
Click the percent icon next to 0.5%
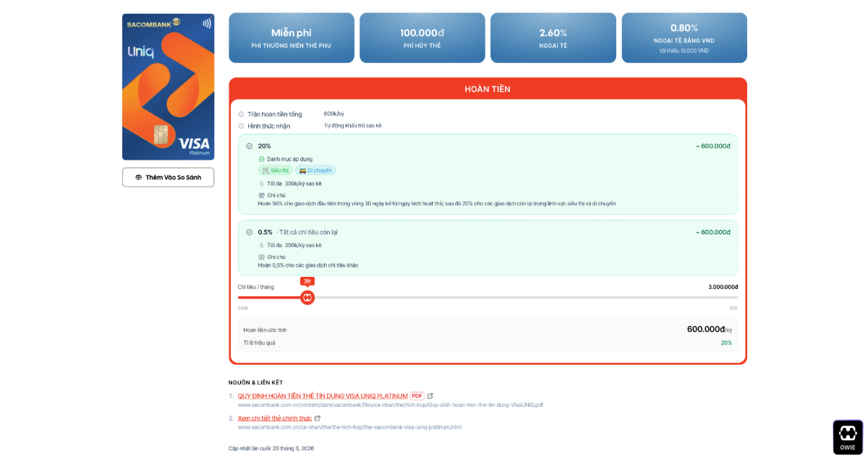[250, 232]
